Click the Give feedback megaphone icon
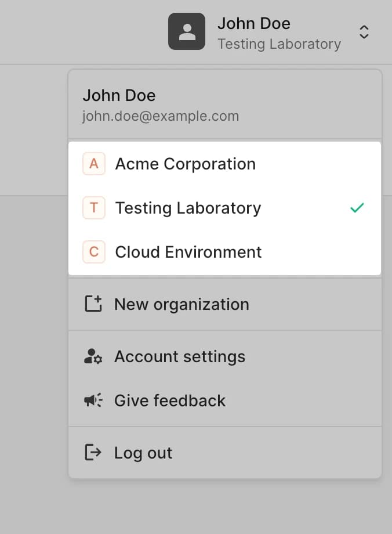392x534 pixels. (93, 400)
